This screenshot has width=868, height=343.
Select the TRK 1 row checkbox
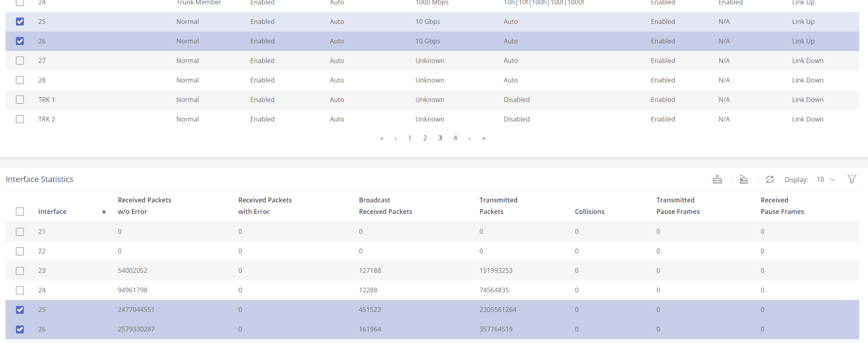point(20,100)
